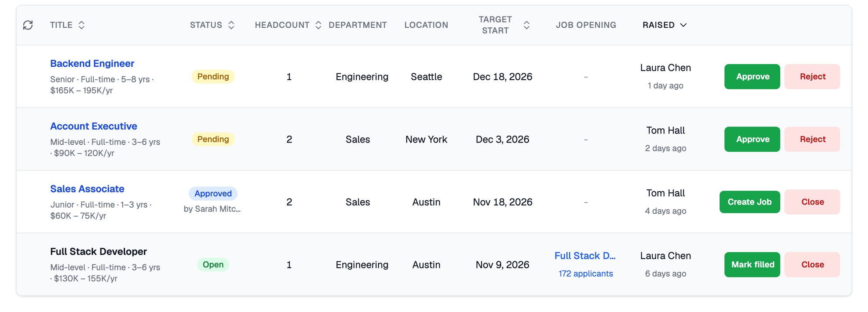Select the Dec 18, 2026 target date
868x312 pixels.
tap(503, 77)
